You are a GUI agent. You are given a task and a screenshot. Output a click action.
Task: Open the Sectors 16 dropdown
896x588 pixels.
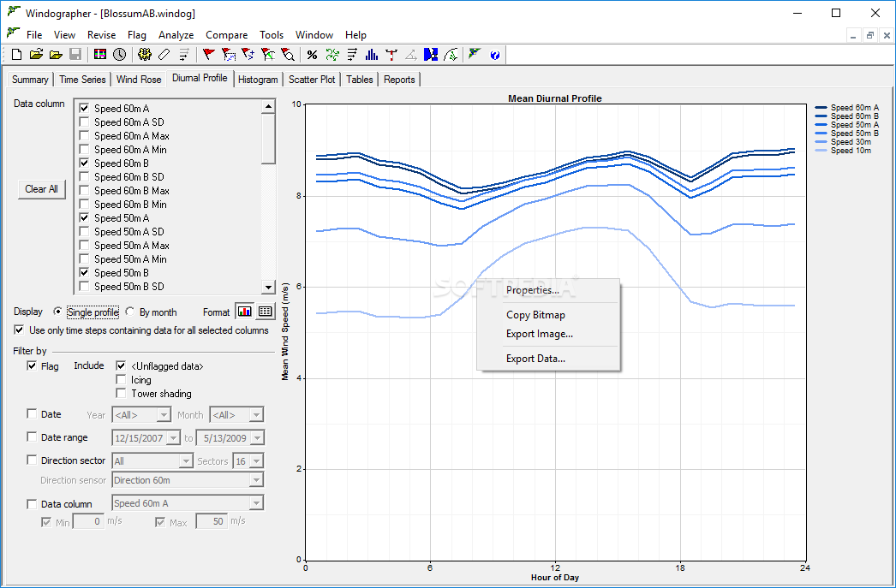[257, 461]
